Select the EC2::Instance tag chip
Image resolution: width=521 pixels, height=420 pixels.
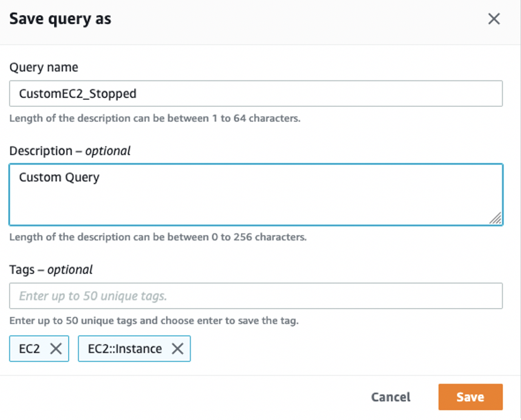click(126, 349)
